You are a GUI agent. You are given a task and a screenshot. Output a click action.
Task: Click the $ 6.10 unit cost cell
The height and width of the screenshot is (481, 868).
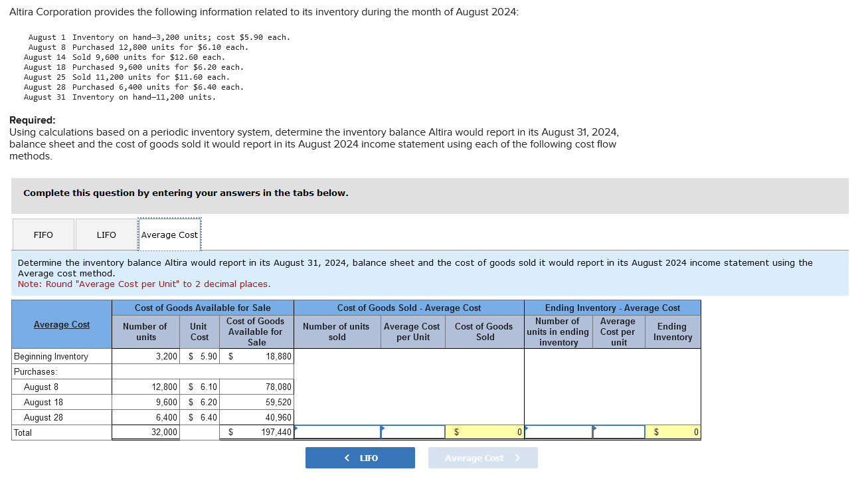(199, 387)
